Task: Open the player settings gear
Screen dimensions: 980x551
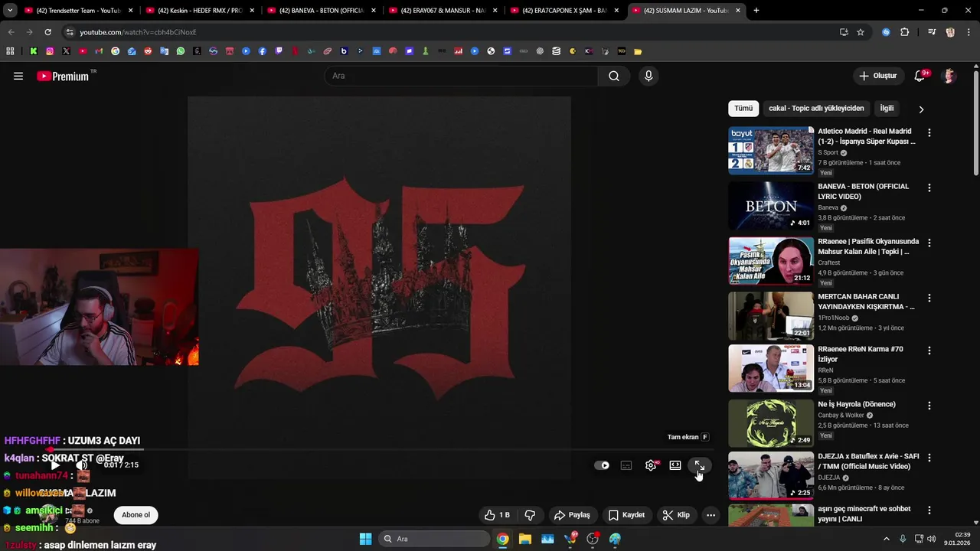Action: point(651,465)
